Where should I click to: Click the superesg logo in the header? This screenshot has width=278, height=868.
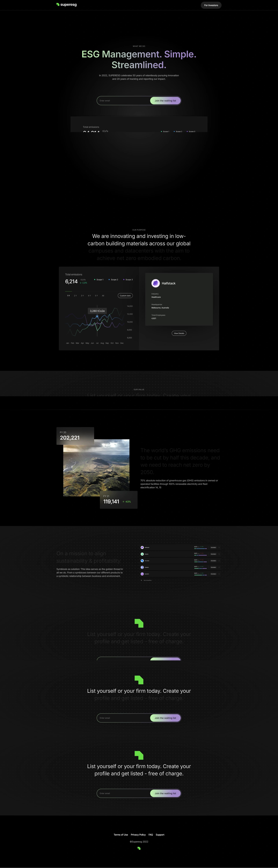click(67, 5)
